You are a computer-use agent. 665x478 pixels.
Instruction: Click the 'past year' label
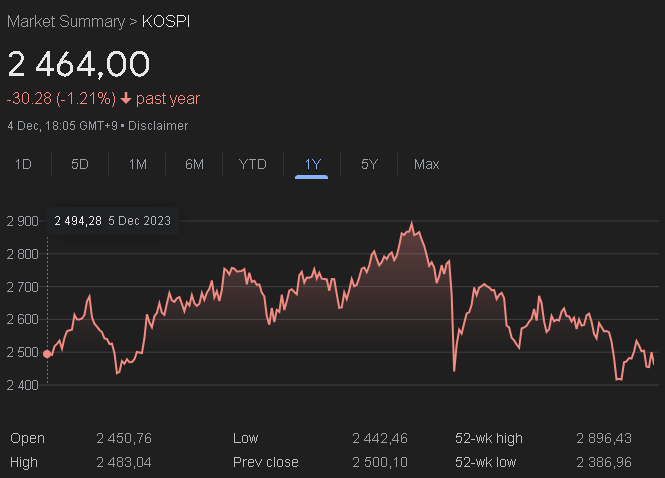pyautogui.click(x=168, y=99)
